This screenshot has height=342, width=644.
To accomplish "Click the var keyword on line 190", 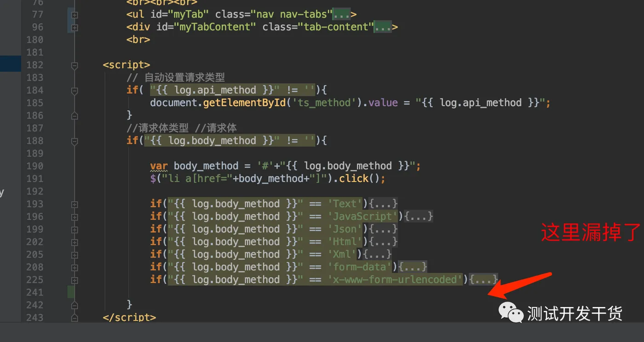I will 159,166.
